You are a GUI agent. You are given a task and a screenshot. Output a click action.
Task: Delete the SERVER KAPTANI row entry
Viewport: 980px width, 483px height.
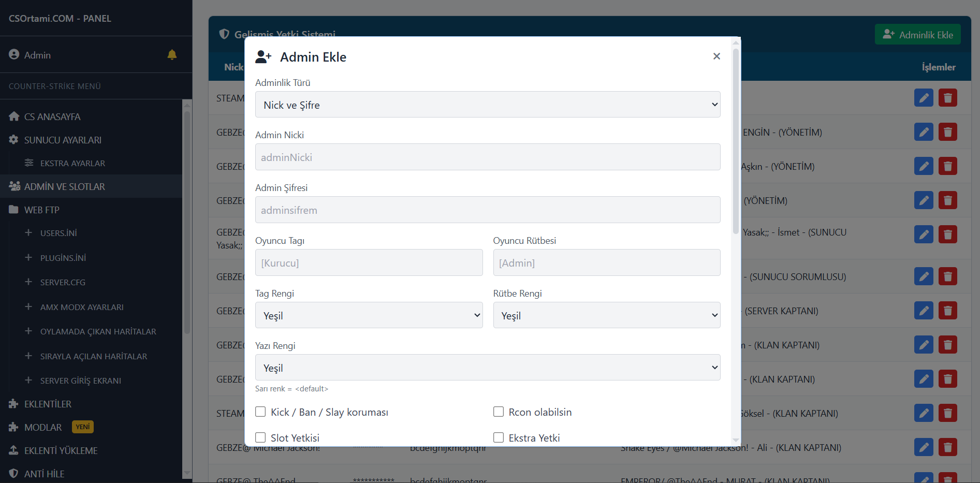click(x=947, y=311)
